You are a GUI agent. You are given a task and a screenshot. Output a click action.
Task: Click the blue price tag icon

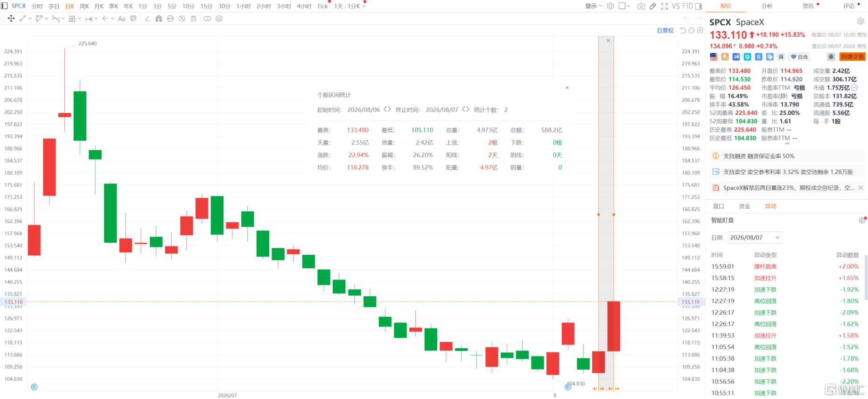click(x=770, y=57)
